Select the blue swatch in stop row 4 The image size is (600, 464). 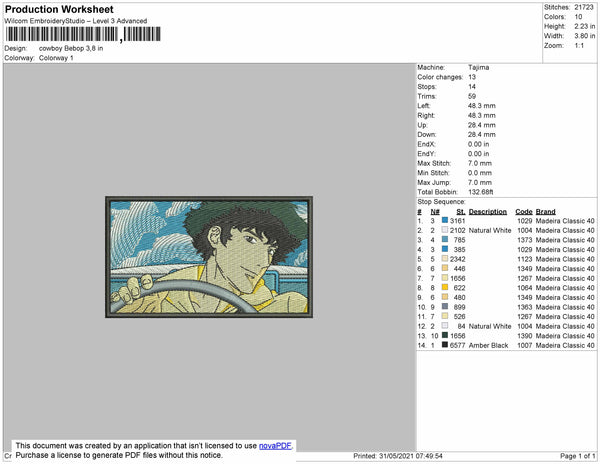click(445, 249)
